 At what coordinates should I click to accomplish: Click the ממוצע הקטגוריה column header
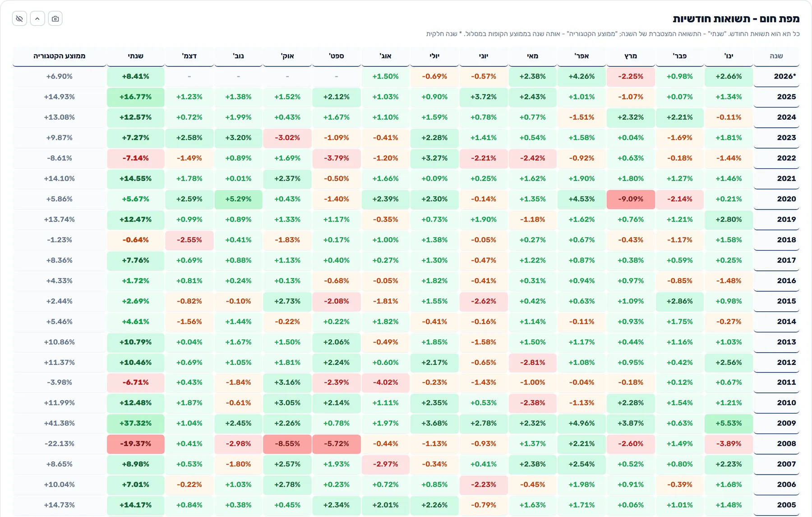tap(59, 56)
